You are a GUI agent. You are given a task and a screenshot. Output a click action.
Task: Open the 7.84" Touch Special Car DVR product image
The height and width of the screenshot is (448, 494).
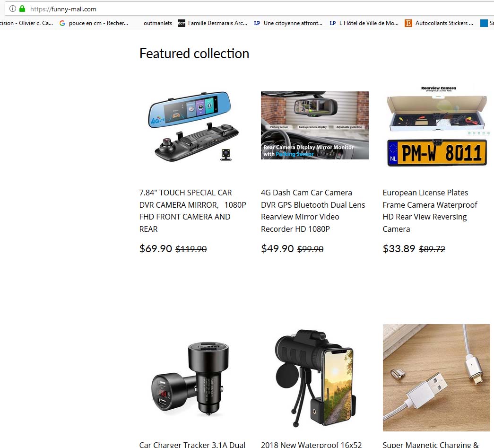(x=193, y=126)
